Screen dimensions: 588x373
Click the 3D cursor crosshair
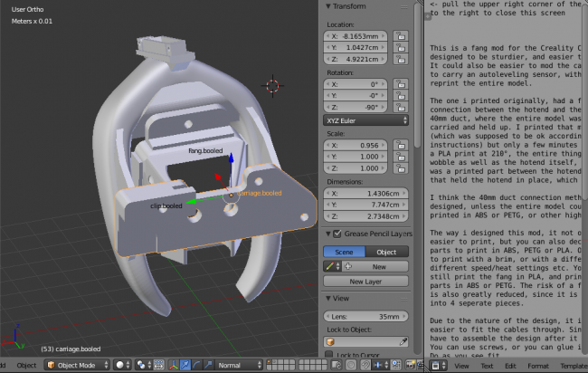pos(272,86)
